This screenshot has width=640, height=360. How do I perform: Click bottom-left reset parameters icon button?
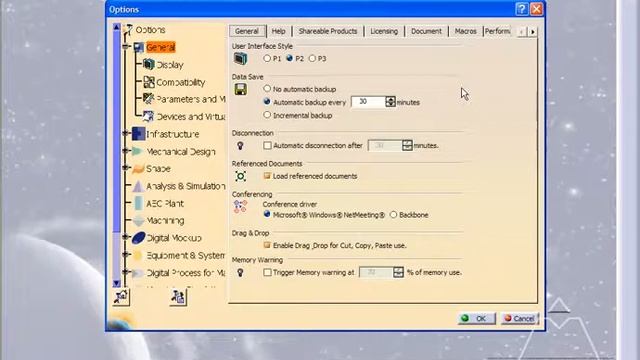[x=121, y=297]
